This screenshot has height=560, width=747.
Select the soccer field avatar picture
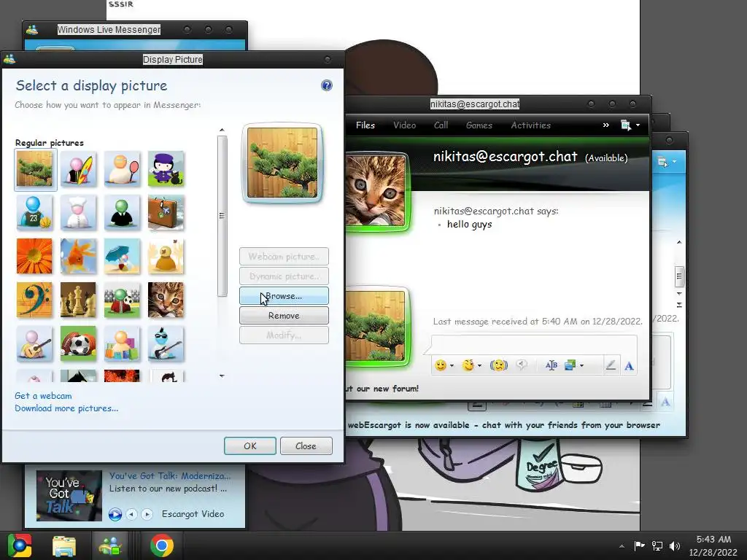click(122, 300)
